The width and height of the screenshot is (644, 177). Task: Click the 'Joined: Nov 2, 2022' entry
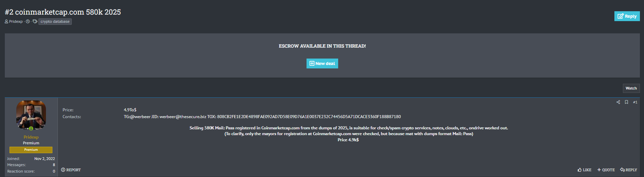click(x=31, y=159)
